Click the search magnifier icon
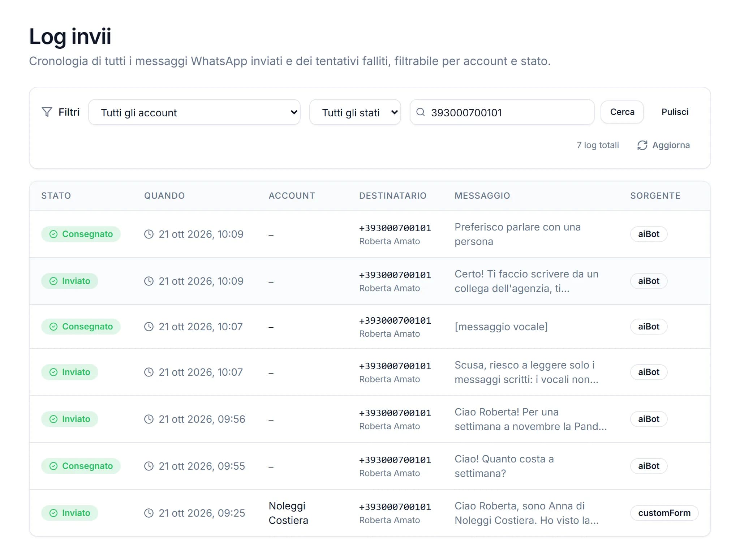The width and height of the screenshot is (740, 560). tap(421, 112)
